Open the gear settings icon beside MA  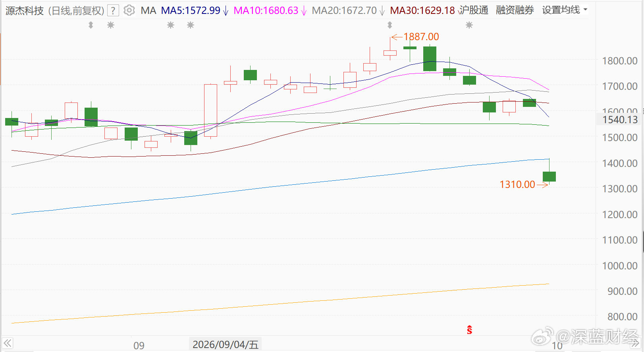click(x=129, y=10)
